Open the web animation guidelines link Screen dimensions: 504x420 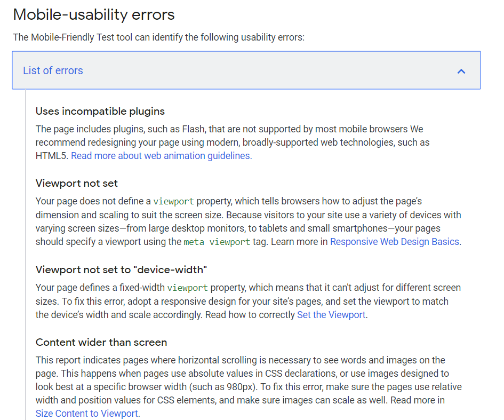pyautogui.click(x=162, y=156)
